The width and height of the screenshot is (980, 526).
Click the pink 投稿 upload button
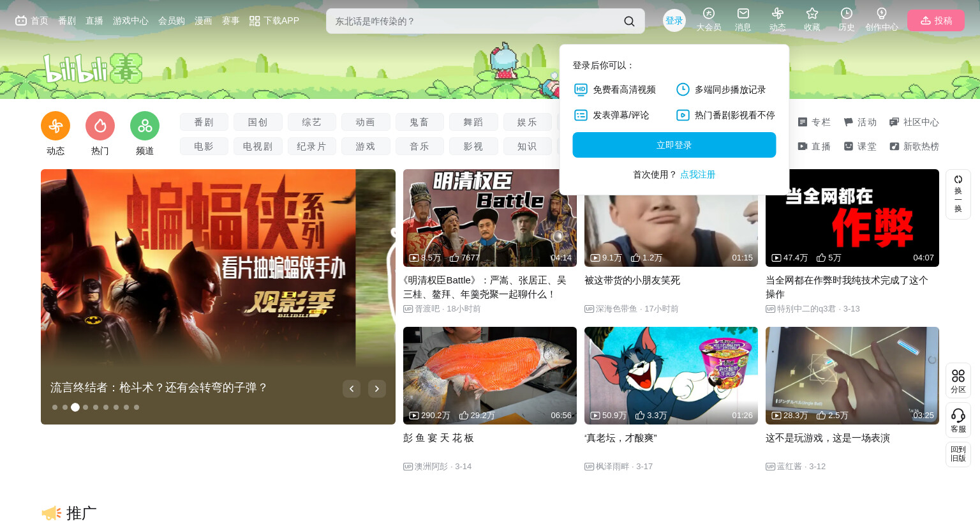coord(936,20)
